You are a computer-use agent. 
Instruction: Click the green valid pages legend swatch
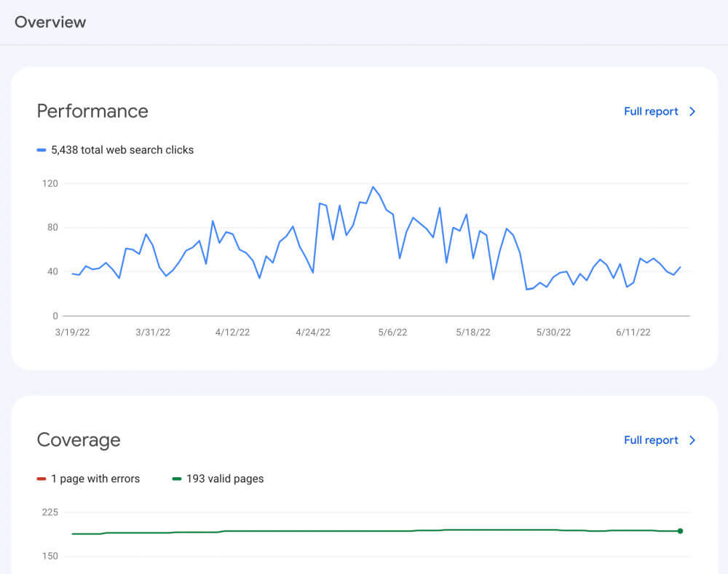tap(176, 479)
